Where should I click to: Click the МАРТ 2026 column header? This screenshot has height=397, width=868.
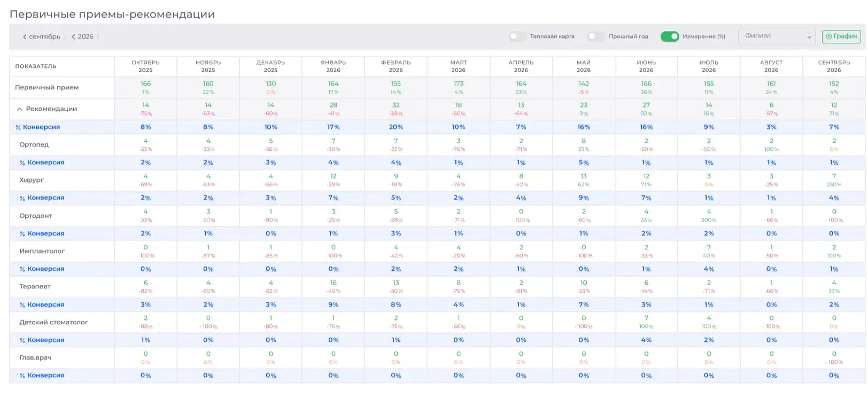click(459, 66)
